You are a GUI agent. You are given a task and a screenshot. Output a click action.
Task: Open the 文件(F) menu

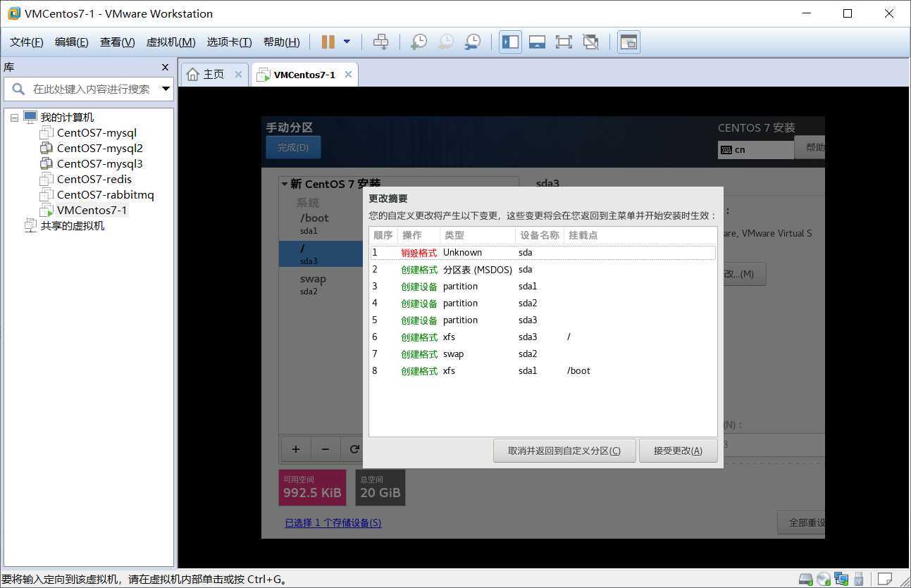pos(27,42)
